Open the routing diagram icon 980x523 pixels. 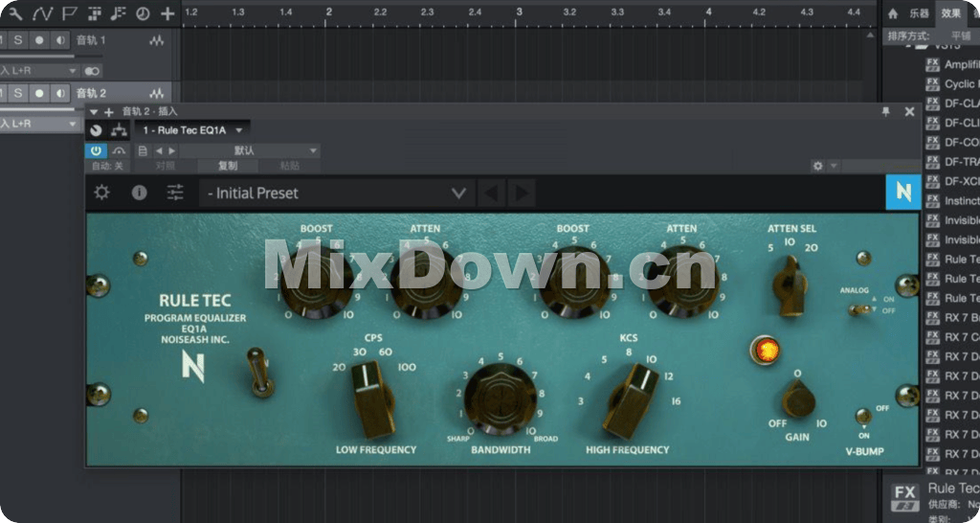tap(119, 130)
